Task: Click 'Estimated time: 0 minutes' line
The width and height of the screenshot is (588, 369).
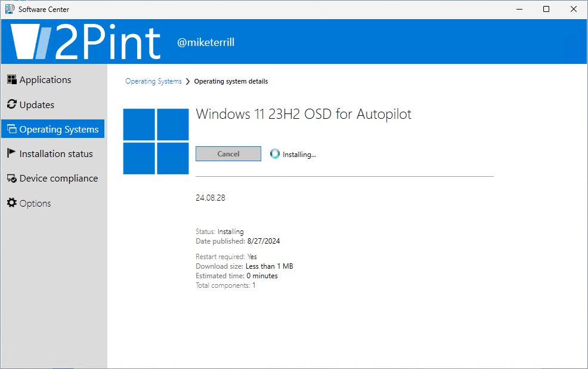Action: point(237,276)
